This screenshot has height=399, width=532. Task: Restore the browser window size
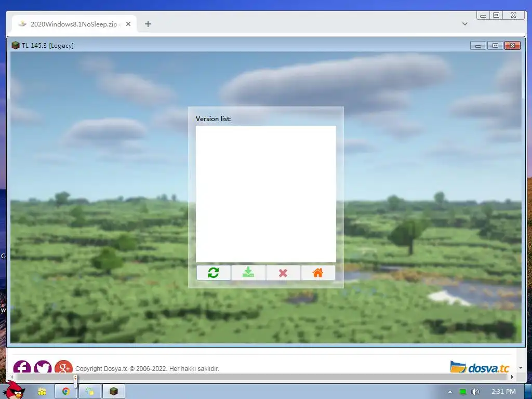[x=496, y=15]
